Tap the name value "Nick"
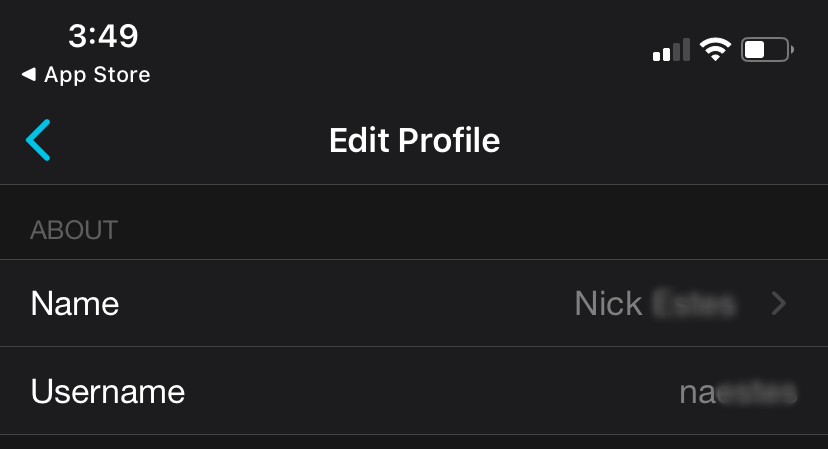The image size is (828, 449). 608,304
